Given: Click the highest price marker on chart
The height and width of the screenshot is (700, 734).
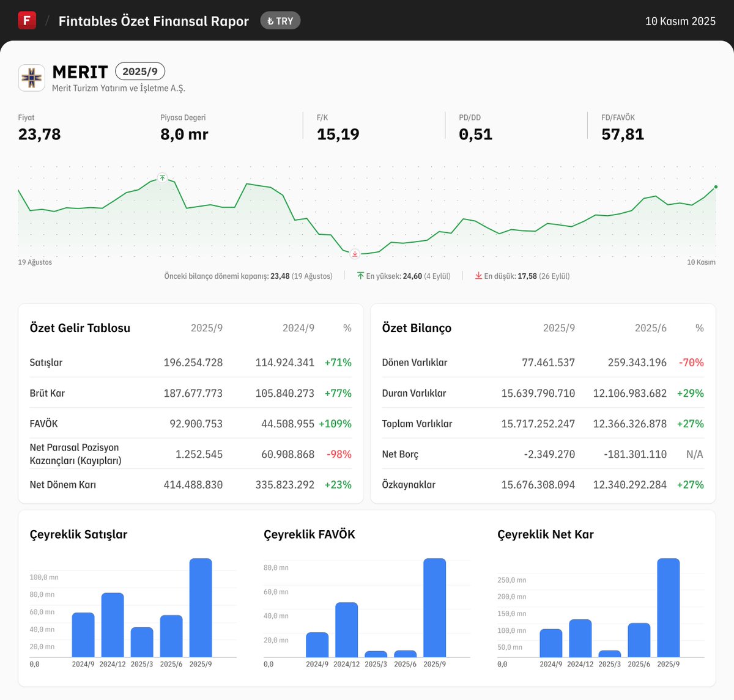Looking at the screenshot, I should coord(162,178).
